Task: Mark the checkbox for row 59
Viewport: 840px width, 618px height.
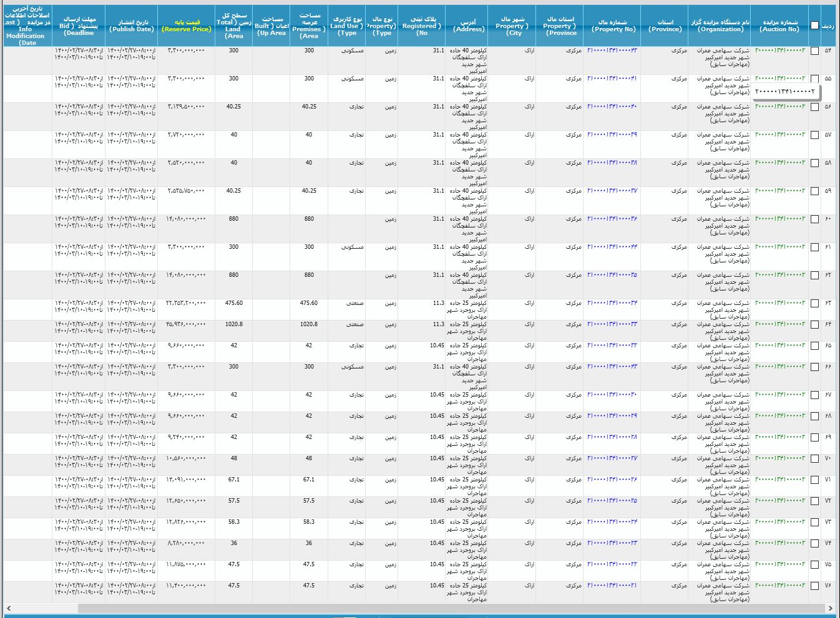Action: tap(814, 191)
